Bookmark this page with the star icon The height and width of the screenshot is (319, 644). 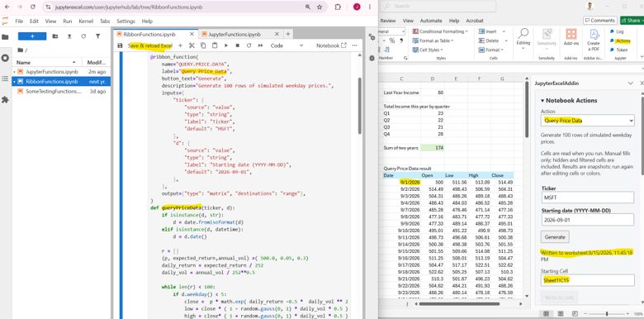tap(320, 7)
